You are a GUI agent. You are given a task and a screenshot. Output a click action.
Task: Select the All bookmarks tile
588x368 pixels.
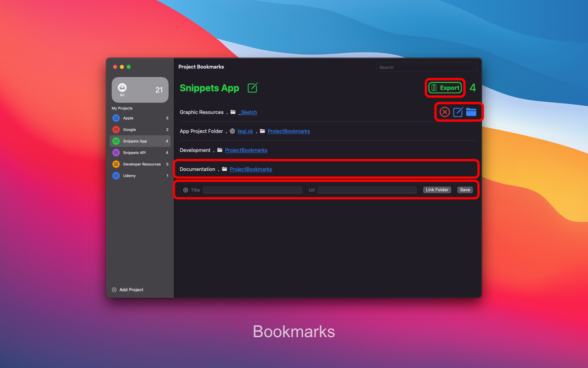pyautogui.click(x=140, y=90)
